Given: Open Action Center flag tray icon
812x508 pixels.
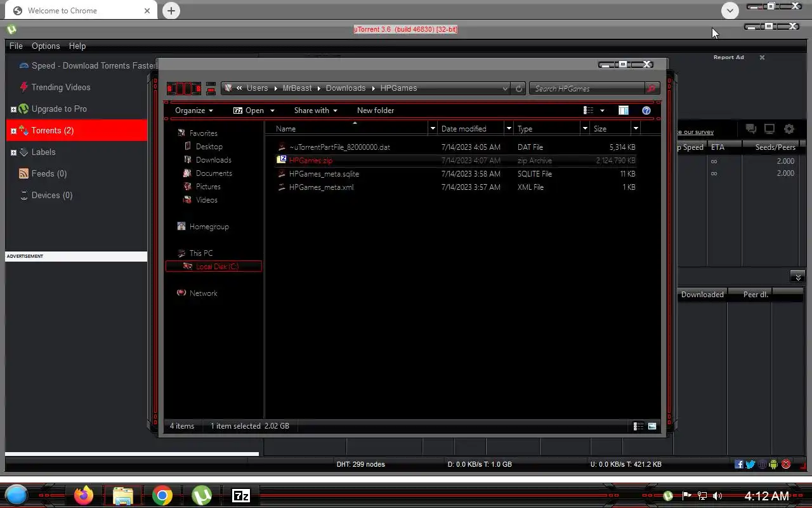Looking at the screenshot, I should pyautogui.click(x=686, y=496).
